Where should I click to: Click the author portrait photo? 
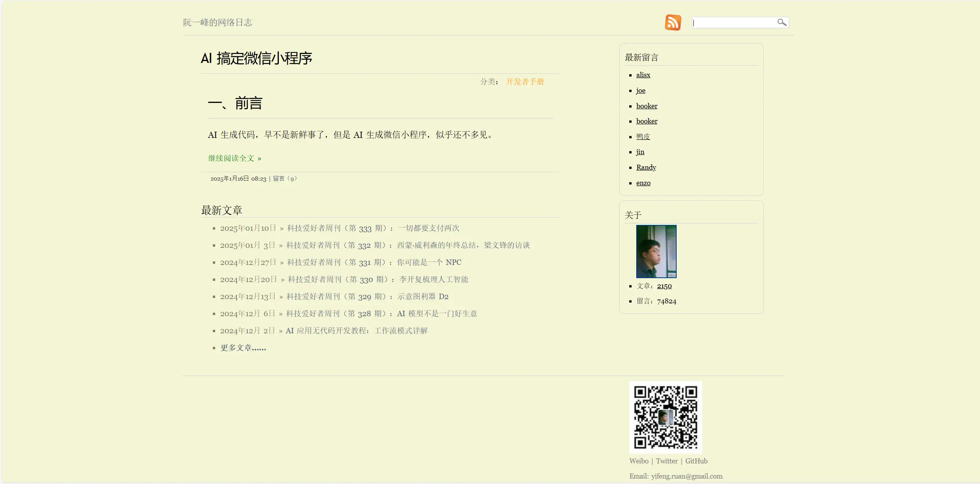click(x=656, y=251)
